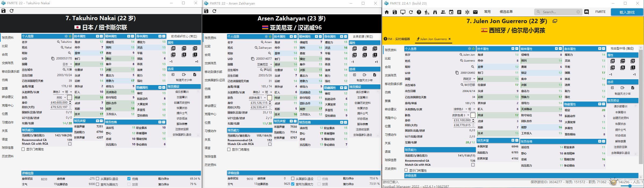Toggle Match CA with RCA for Takuhiro Nakai
The height and width of the screenshot is (188, 644).
pos(70,144)
